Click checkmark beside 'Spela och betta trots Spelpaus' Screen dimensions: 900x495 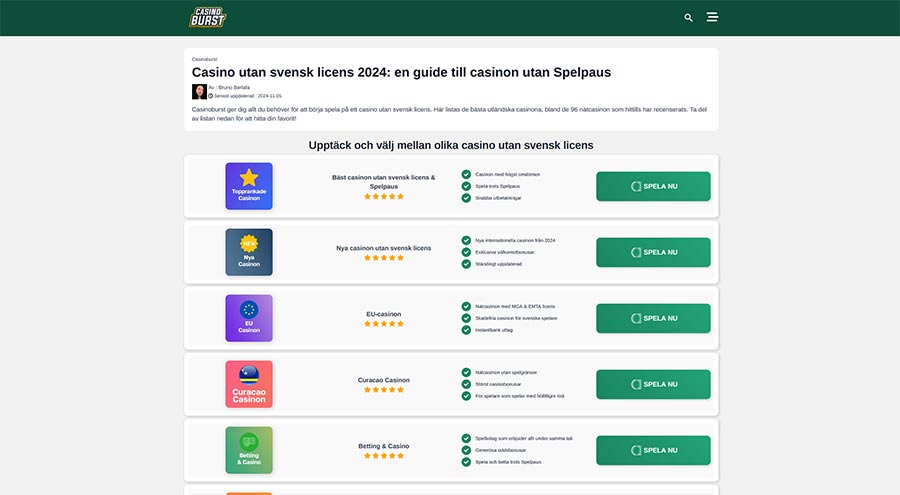(x=466, y=462)
